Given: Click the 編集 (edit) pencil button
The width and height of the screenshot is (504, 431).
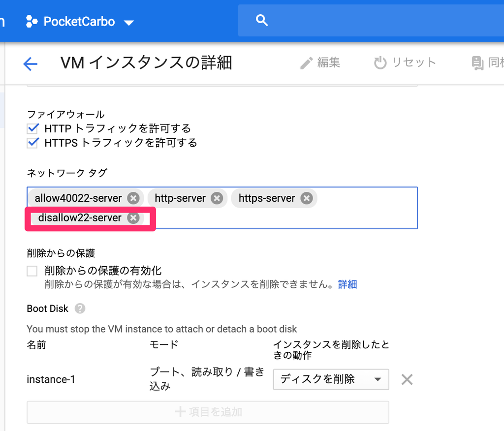Looking at the screenshot, I should coord(320,62).
